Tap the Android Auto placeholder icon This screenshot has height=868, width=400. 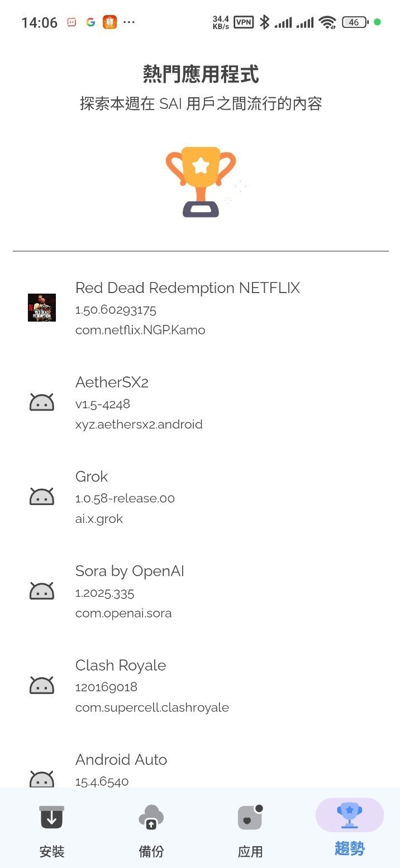(x=42, y=779)
